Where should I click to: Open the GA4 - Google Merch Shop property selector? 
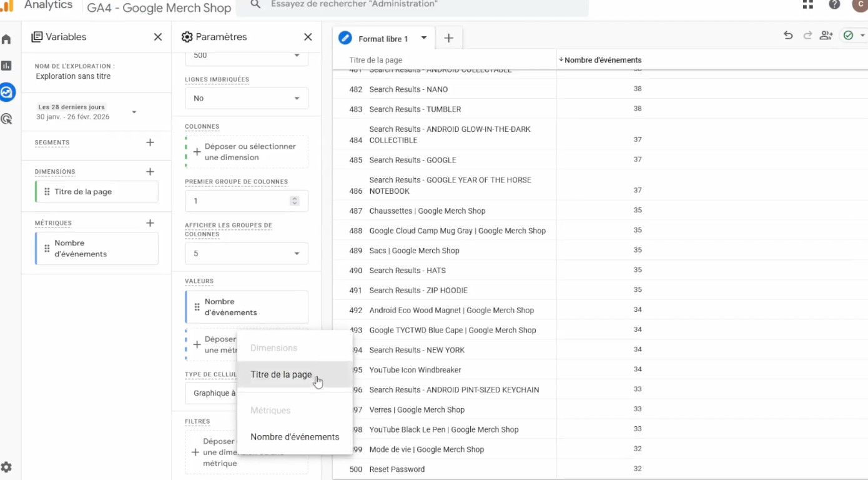pyautogui.click(x=159, y=8)
